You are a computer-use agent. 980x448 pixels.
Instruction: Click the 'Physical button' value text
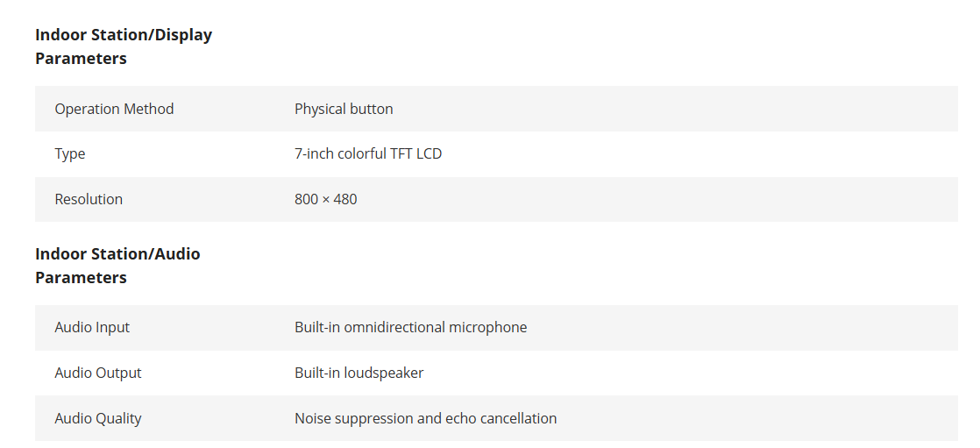(344, 109)
